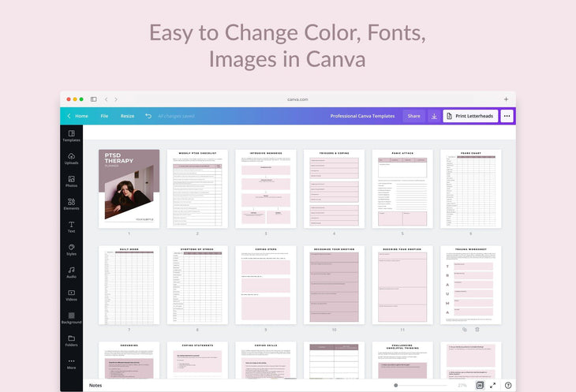Open the Resize menu

click(x=127, y=116)
